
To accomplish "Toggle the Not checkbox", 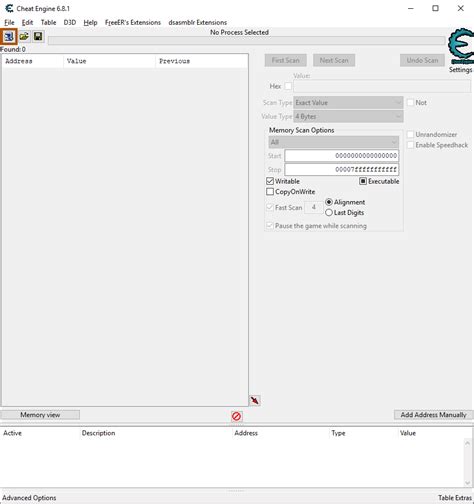I will pyautogui.click(x=410, y=103).
